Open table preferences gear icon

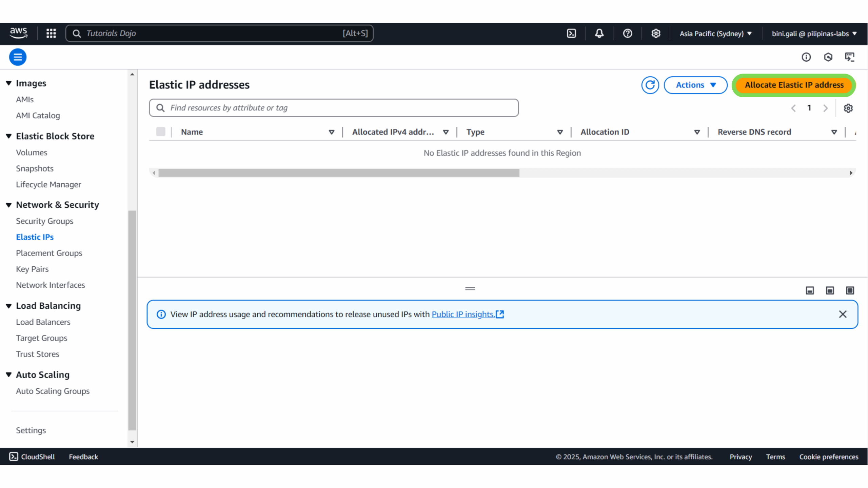pyautogui.click(x=848, y=108)
